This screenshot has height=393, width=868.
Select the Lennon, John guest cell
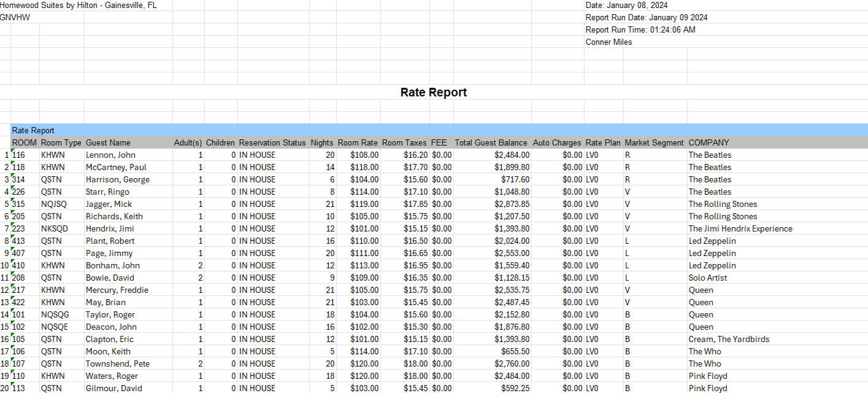pyautogui.click(x=110, y=155)
